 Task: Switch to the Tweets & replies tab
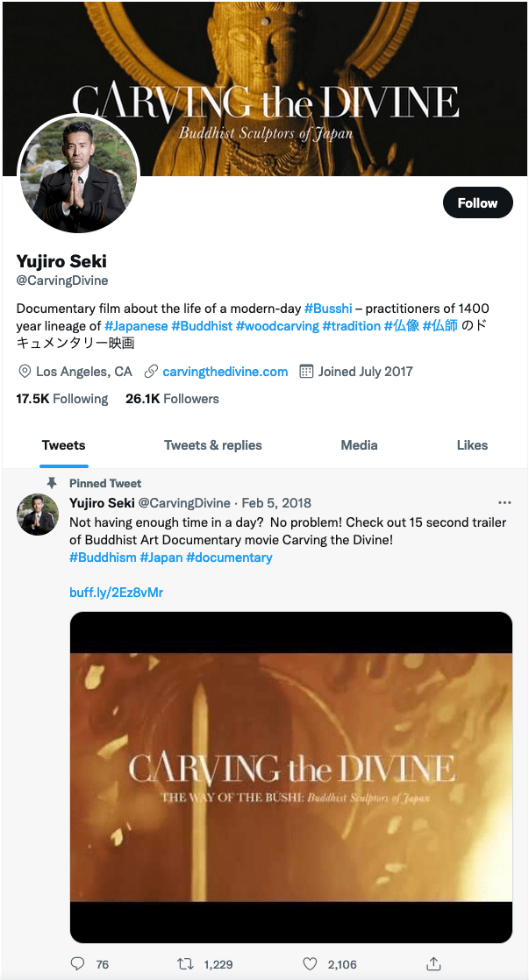click(x=212, y=445)
